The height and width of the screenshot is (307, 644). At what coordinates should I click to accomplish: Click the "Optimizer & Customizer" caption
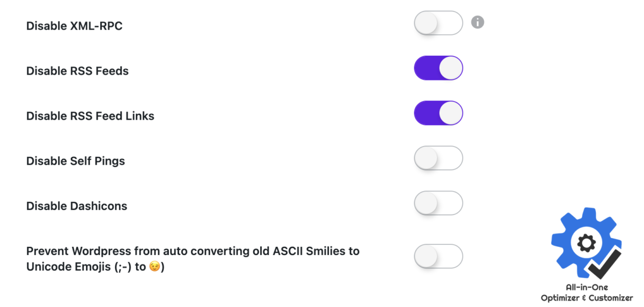coord(587,298)
